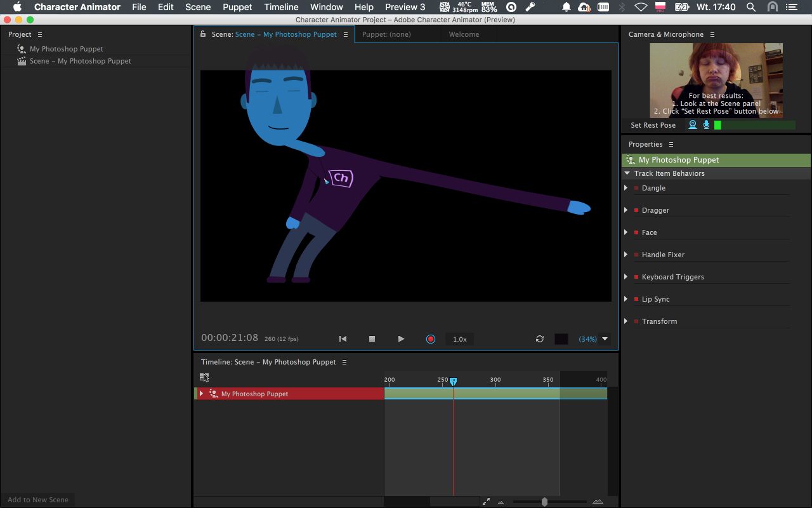
Task: Open the Puppet menu in the menu bar
Action: pos(237,7)
